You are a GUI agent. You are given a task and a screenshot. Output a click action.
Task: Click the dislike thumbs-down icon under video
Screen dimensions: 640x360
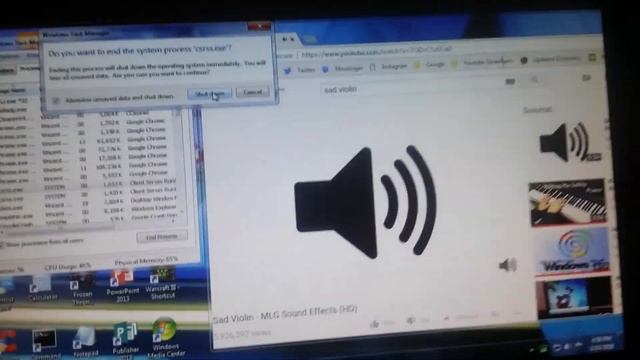tap(410, 322)
